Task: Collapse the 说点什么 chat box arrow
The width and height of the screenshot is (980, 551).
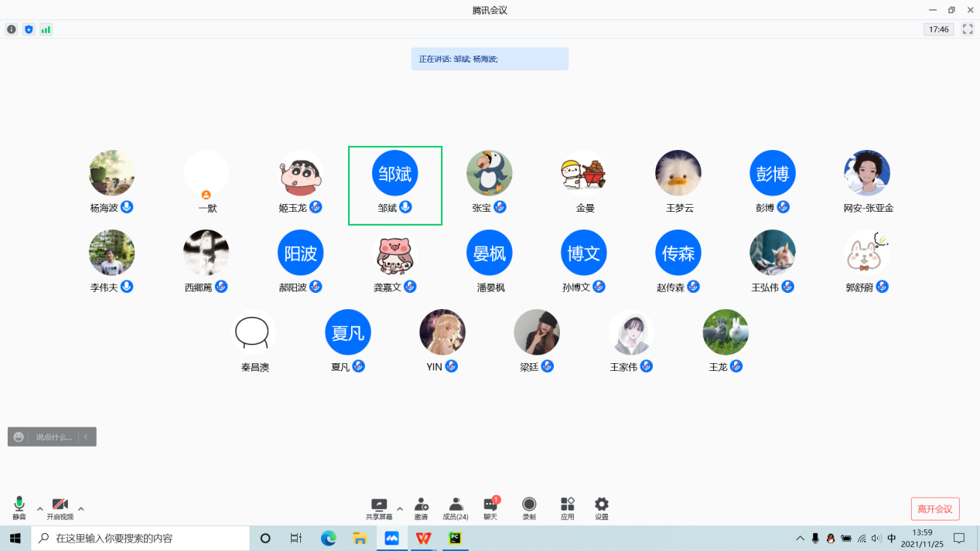Action: (86, 437)
